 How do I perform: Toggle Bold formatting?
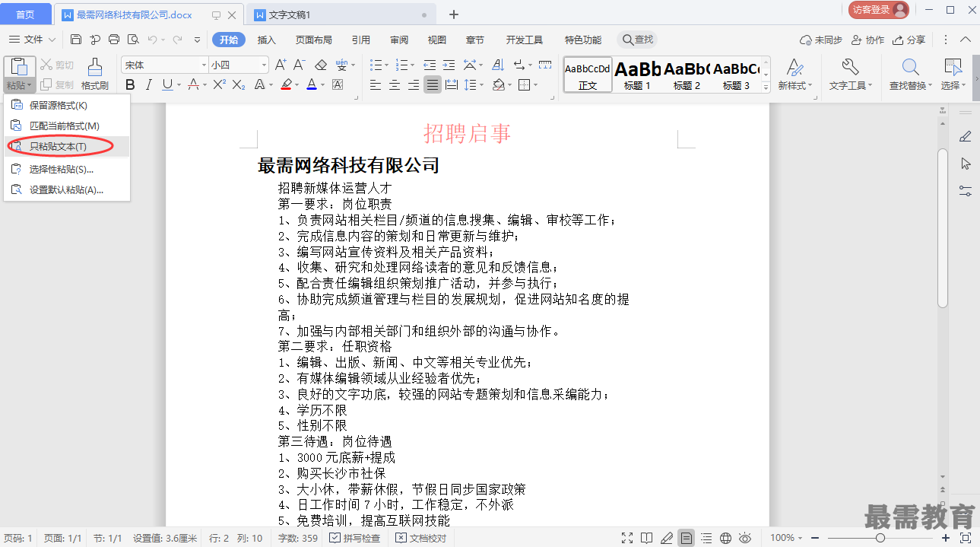130,84
